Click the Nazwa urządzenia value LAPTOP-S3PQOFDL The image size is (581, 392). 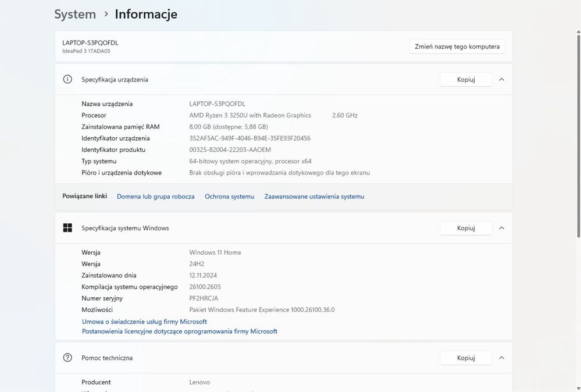[x=217, y=104]
